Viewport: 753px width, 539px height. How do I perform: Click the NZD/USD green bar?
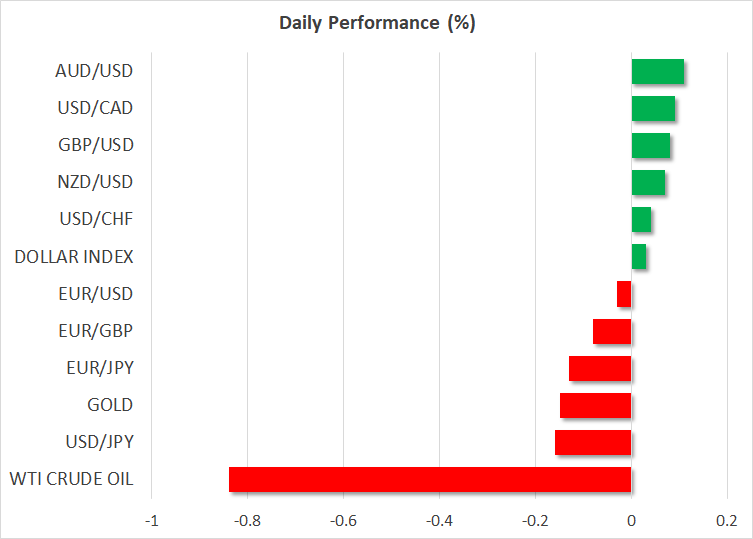pos(648,183)
